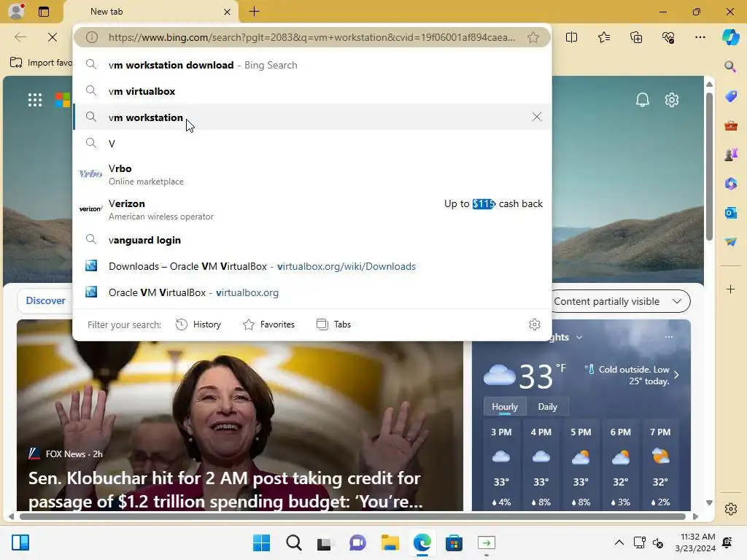This screenshot has height=560, width=747.
Task: Click the address bar URL field
Action: click(x=311, y=37)
